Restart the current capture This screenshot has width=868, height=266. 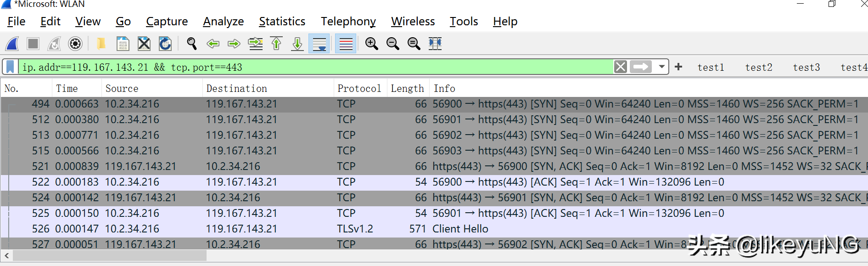(x=54, y=44)
